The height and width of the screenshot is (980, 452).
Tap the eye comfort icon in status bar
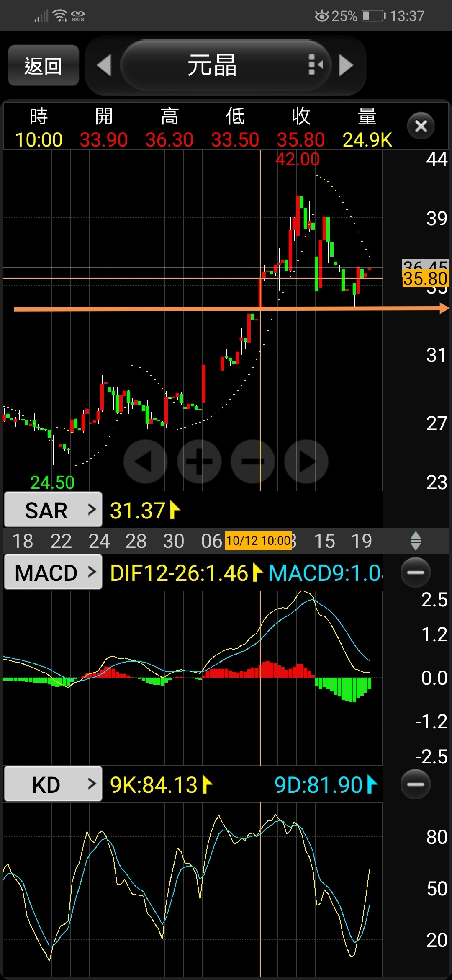click(x=322, y=16)
